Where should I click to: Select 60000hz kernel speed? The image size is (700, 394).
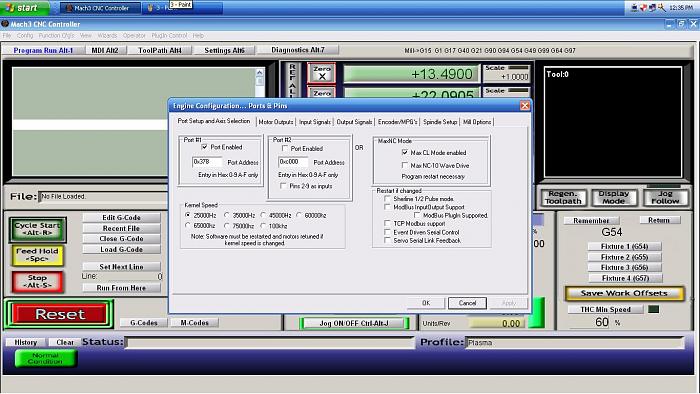[299, 215]
